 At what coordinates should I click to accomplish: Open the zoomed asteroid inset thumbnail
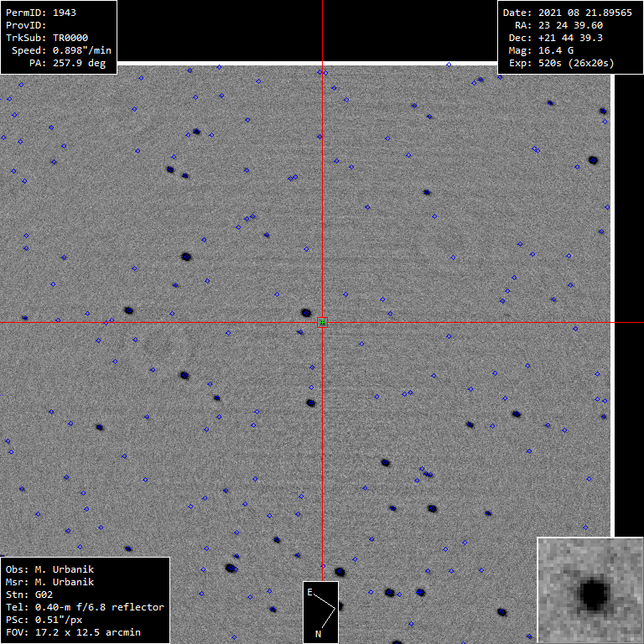(590, 590)
